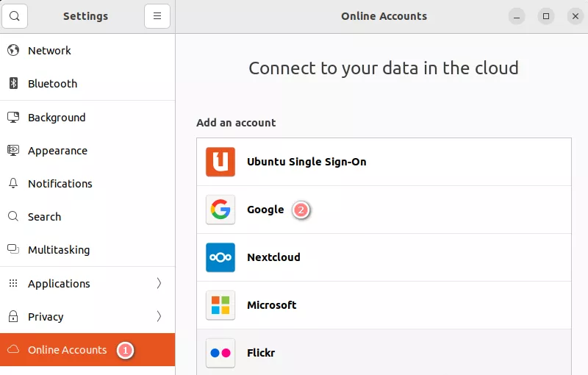Click the Nextcloud logo icon
The width and height of the screenshot is (588, 375).
pos(220,257)
